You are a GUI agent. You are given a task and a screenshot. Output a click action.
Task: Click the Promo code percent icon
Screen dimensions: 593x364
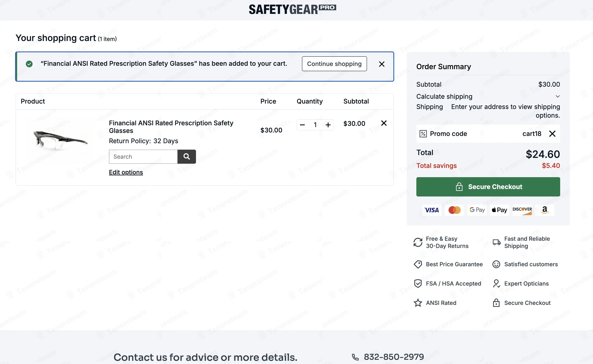[423, 134]
